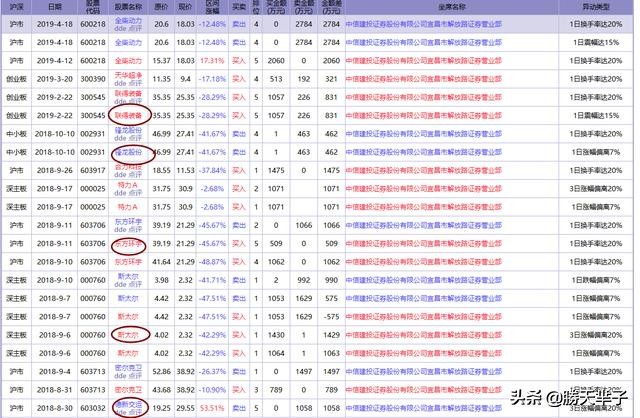Open 德新交运 stock link in 603032 row
Viewport: 640px width, 418px height.
tap(128, 405)
